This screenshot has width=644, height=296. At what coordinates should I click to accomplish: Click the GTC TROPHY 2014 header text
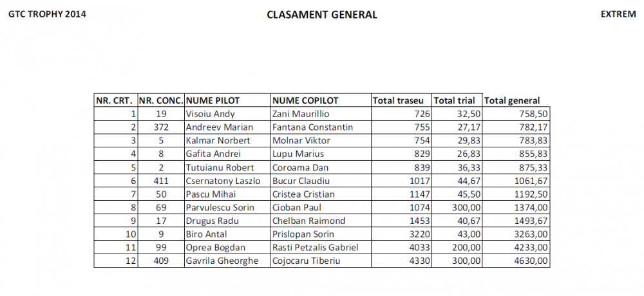pos(47,14)
